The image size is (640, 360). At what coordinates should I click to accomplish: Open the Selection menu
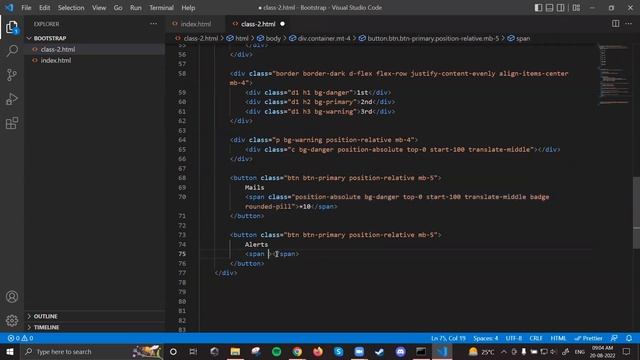[71, 8]
